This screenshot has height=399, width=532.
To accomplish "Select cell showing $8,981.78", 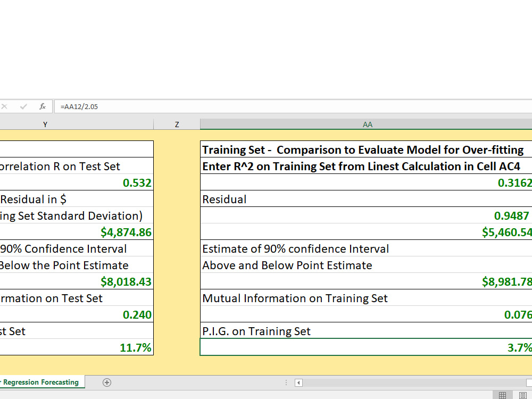I will (366, 281).
